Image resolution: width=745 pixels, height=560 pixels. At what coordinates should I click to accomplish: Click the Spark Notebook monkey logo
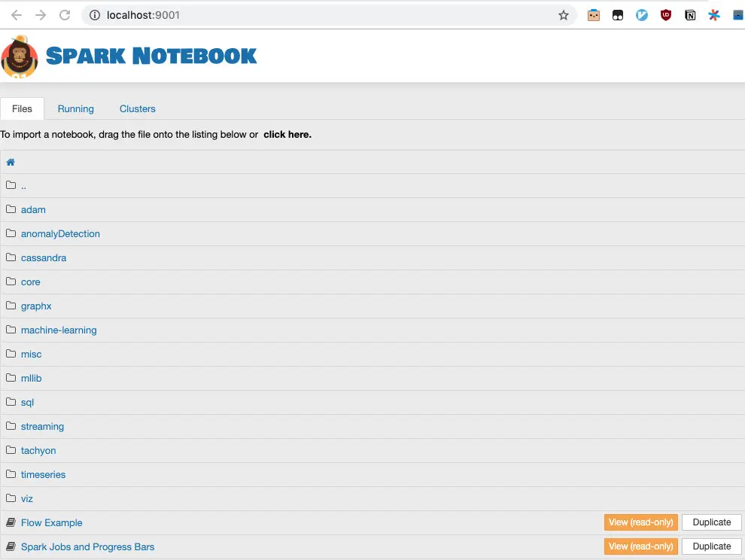[20, 56]
